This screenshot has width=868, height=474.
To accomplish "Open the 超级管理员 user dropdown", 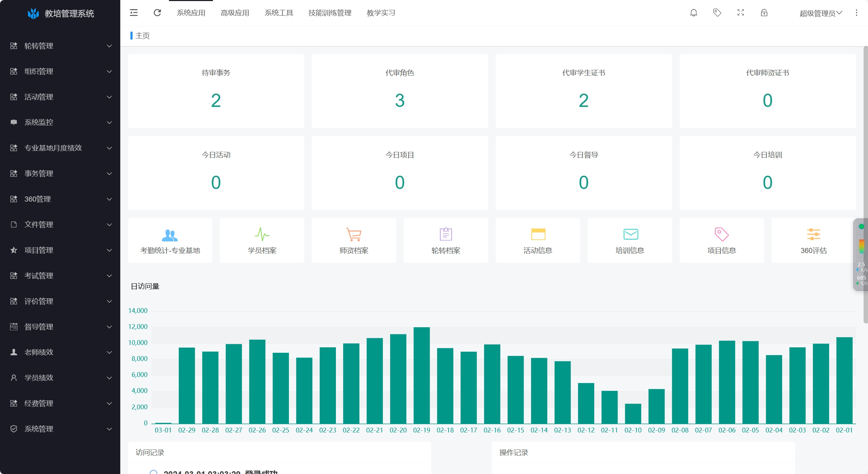I will click(x=821, y=13).
